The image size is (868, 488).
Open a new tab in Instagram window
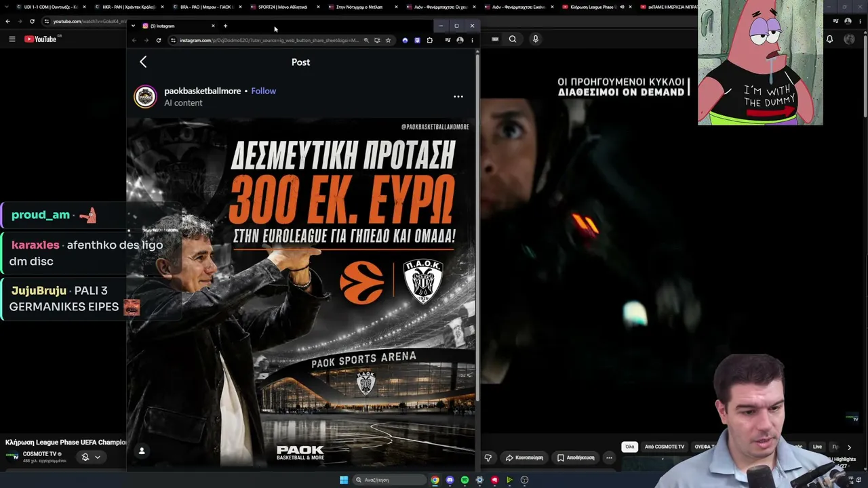(225, 26)
